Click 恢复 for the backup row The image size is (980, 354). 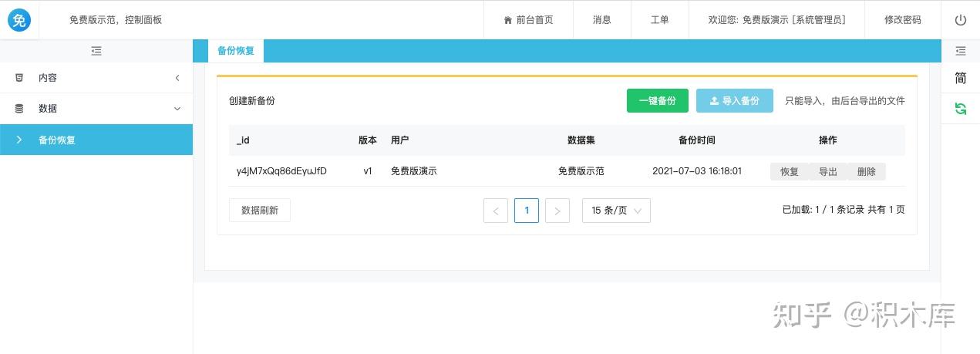[789, 172]
